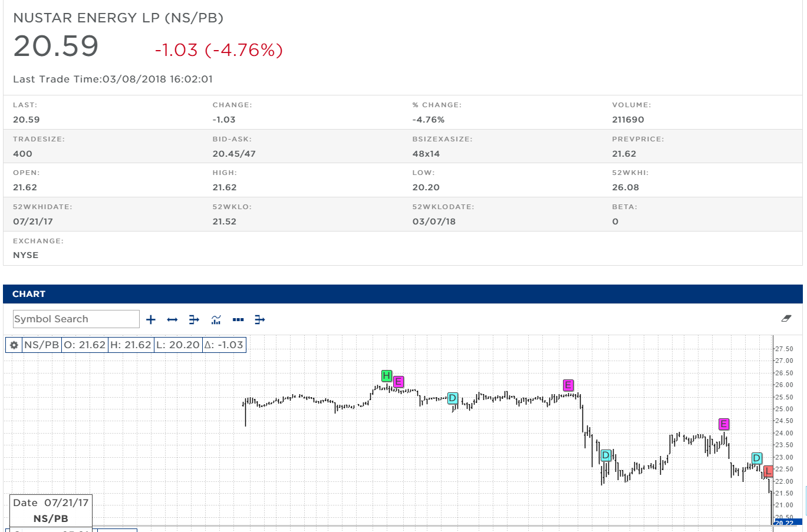Click inside the Symbol Search field

(76, 319)
